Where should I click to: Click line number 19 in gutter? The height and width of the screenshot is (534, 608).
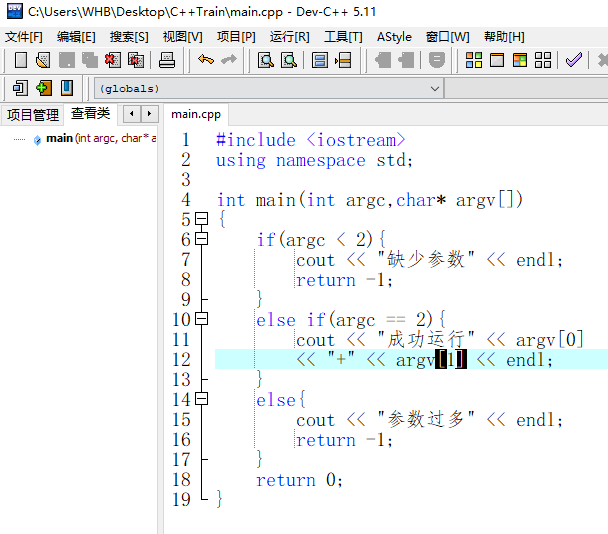[x=181, y=499]
